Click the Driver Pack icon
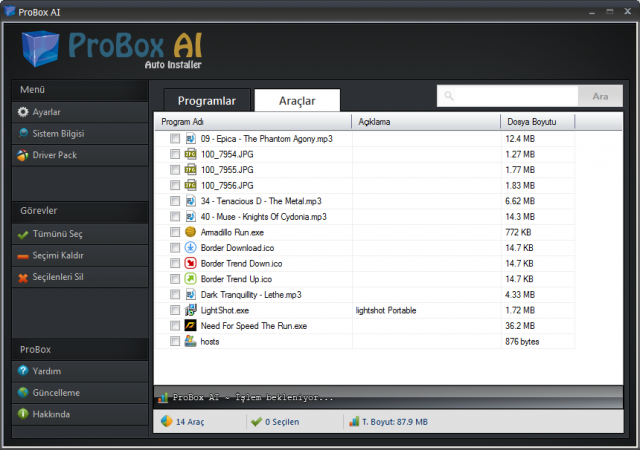Image resolution: width=640 pixels, height=450 pixels. (23, 155)
